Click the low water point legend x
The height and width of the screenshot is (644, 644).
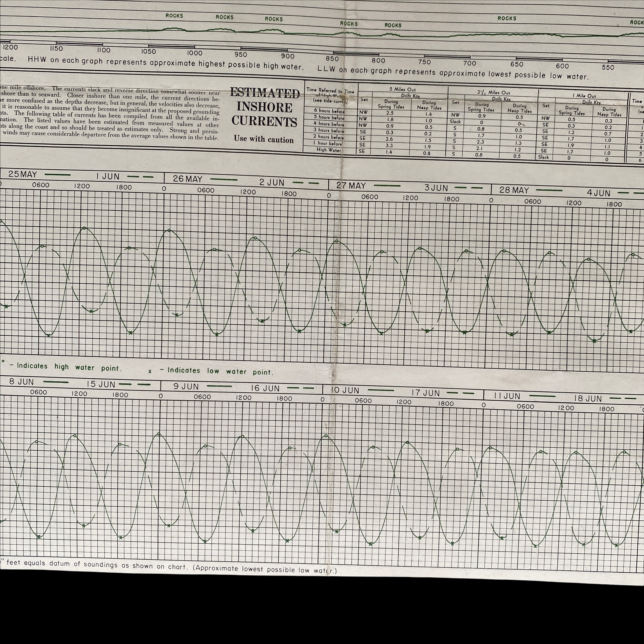pos(150,371)
